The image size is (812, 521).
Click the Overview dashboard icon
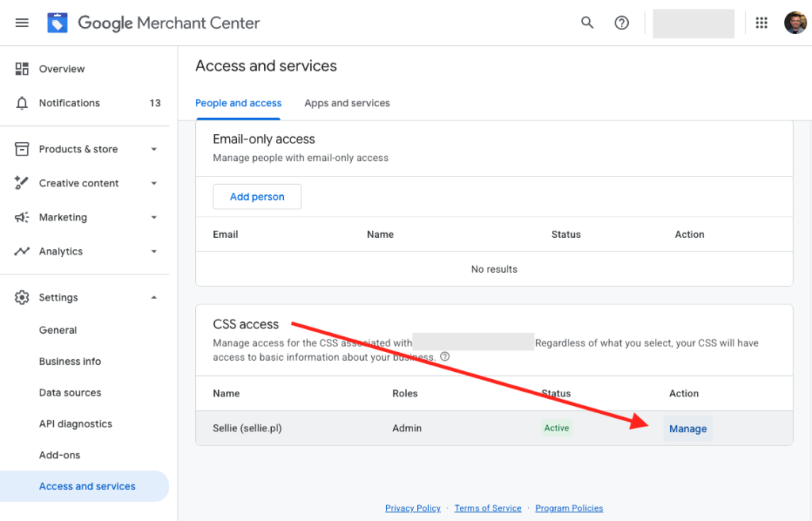pyautogui.click(x=21, y=69)
